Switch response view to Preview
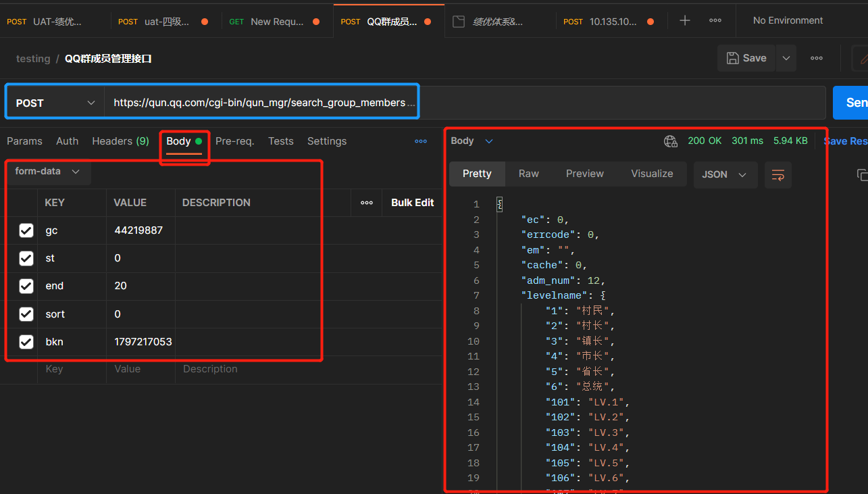Image resolution: width=868 pixels, height=494 pixels. coord(585,174)
